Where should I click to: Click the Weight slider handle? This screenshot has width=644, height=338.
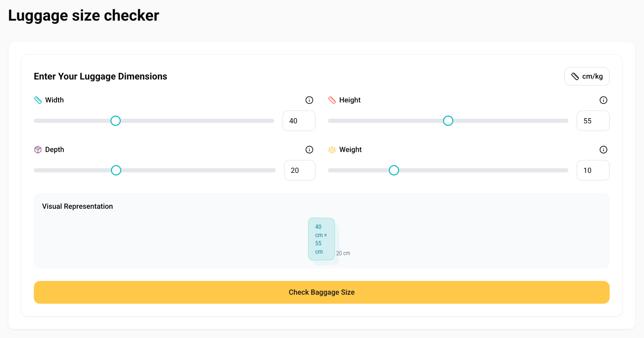point(394,170)
